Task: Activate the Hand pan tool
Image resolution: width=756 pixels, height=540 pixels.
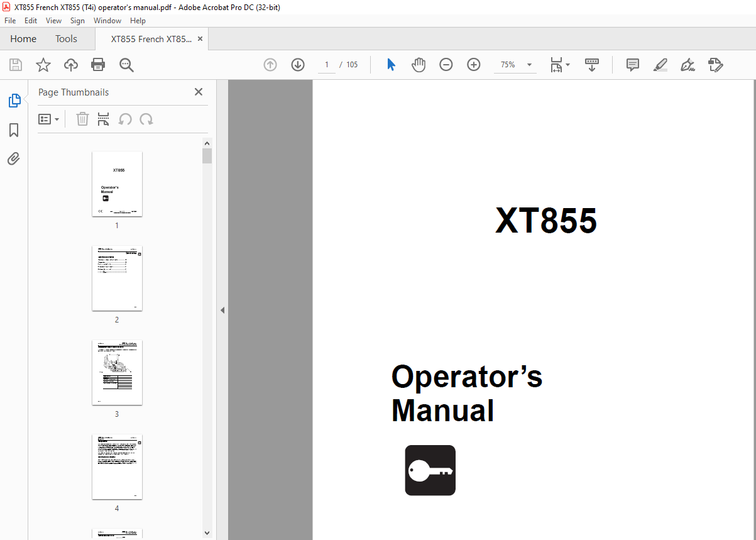Action: pos(419,65)
